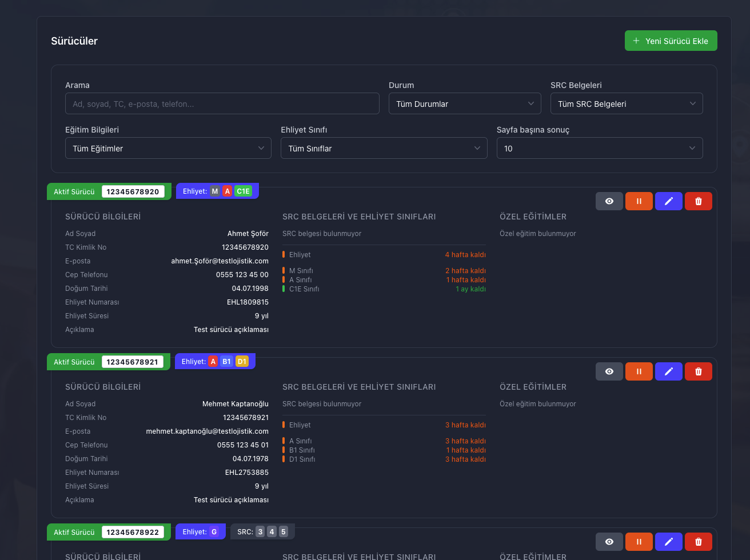Image resolution: width=750 pixels, height=560 pixels.
Task: Change Sayfa başına sonuç page size
Action: tap(599, 149)
